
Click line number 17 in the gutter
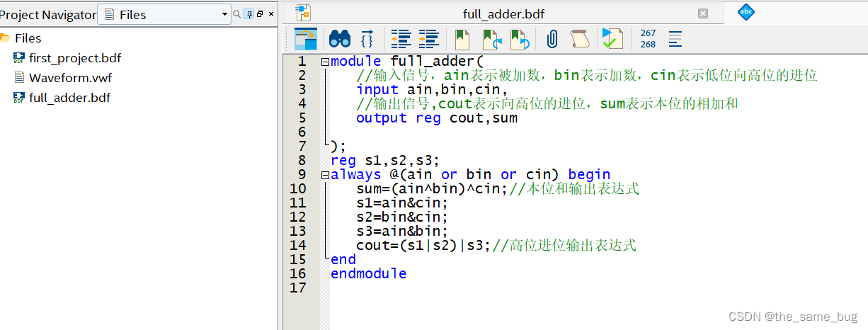point(298,288)
